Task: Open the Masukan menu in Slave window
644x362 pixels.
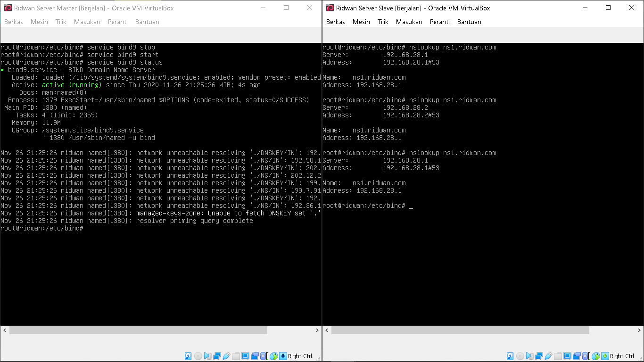Action: click(409, 21)
